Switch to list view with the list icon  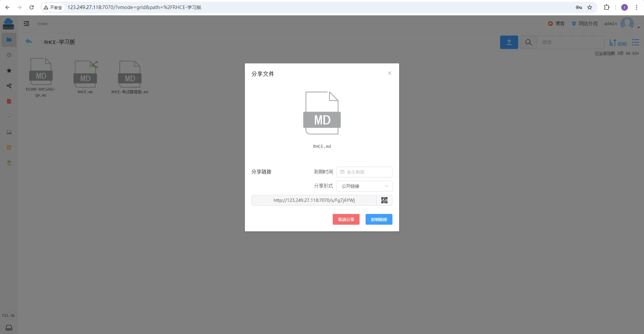click(635, 42)
